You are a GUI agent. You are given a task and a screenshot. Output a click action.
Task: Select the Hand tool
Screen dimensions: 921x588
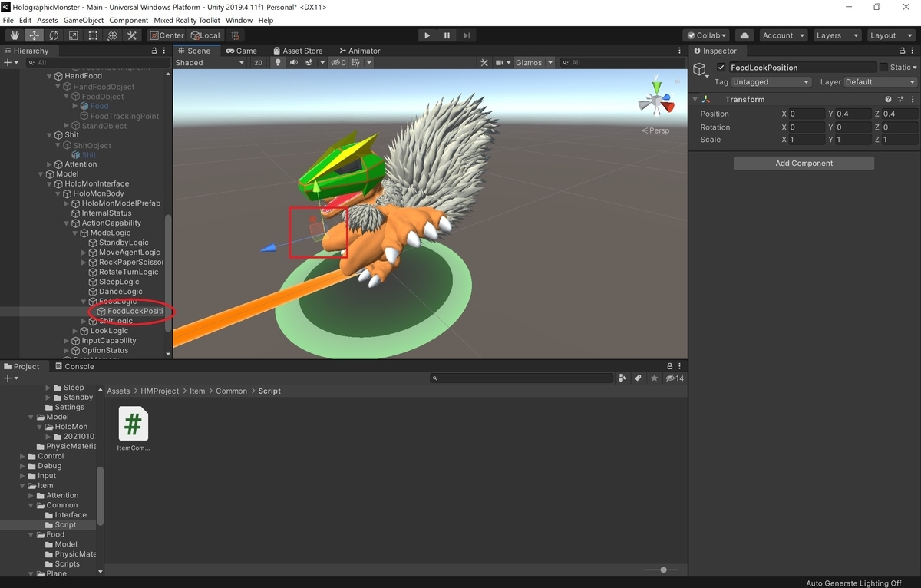(x=15, y=35)
